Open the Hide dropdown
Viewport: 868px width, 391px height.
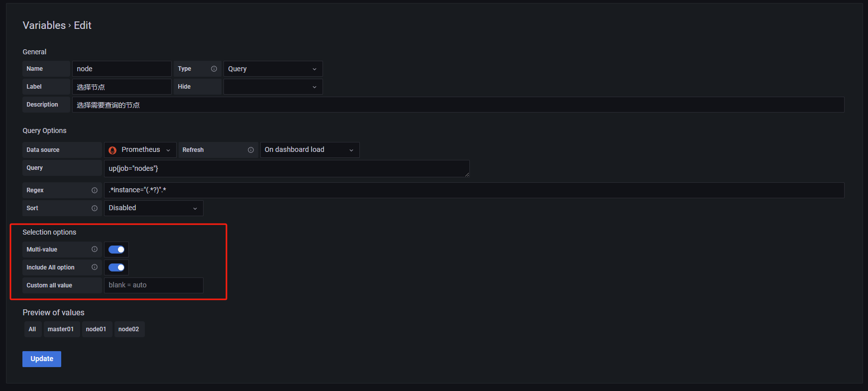pyautogui.click(x=273, y=87)
